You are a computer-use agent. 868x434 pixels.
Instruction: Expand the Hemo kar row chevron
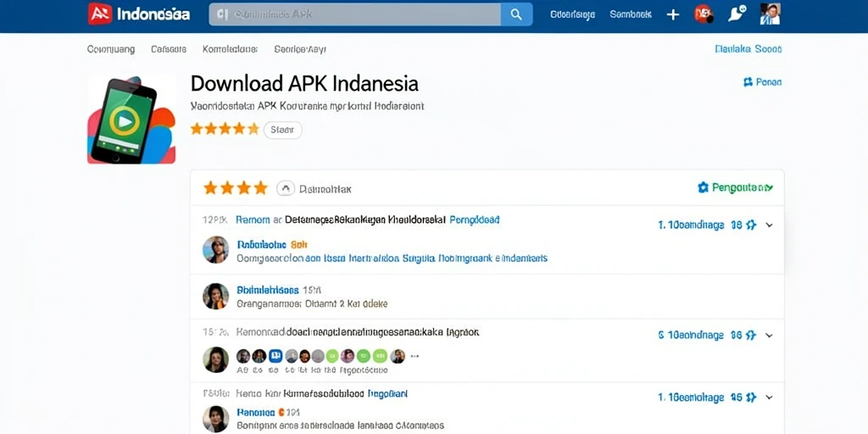(x=769, y=397)
